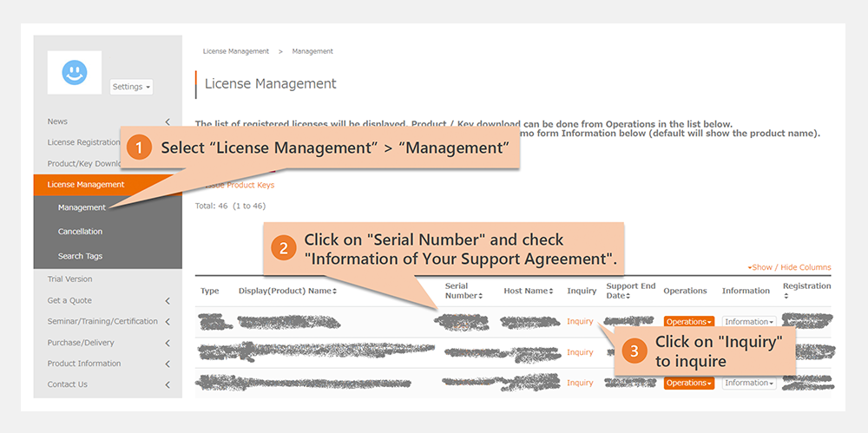
Task: Sort by Display(Product) Name column
Action: pyautogui.click(x=287, y=291)
